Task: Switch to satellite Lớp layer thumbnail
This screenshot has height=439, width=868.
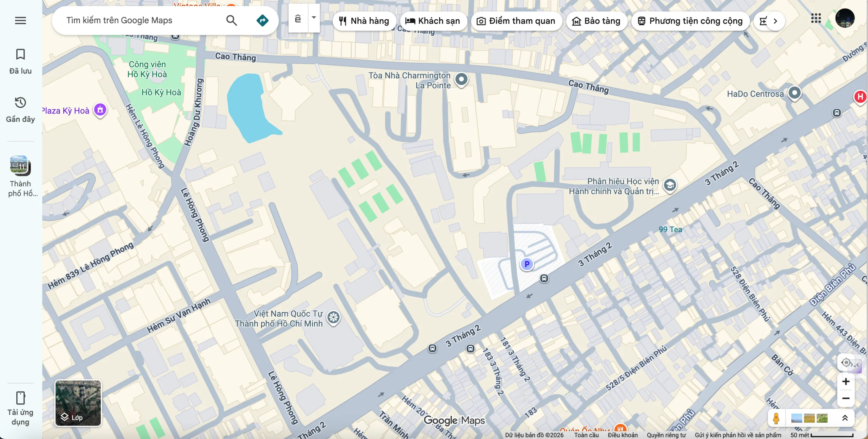Action: [x=78, y=403]
